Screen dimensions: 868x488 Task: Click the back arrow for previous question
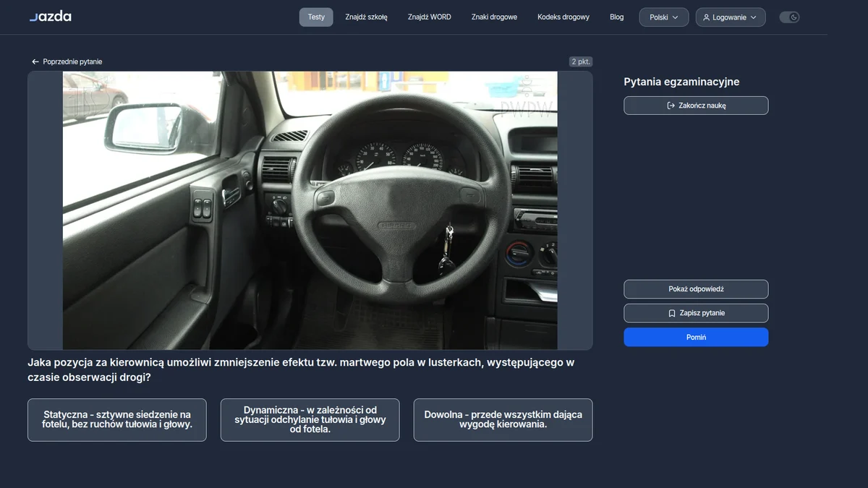click(x=35, y=62)
